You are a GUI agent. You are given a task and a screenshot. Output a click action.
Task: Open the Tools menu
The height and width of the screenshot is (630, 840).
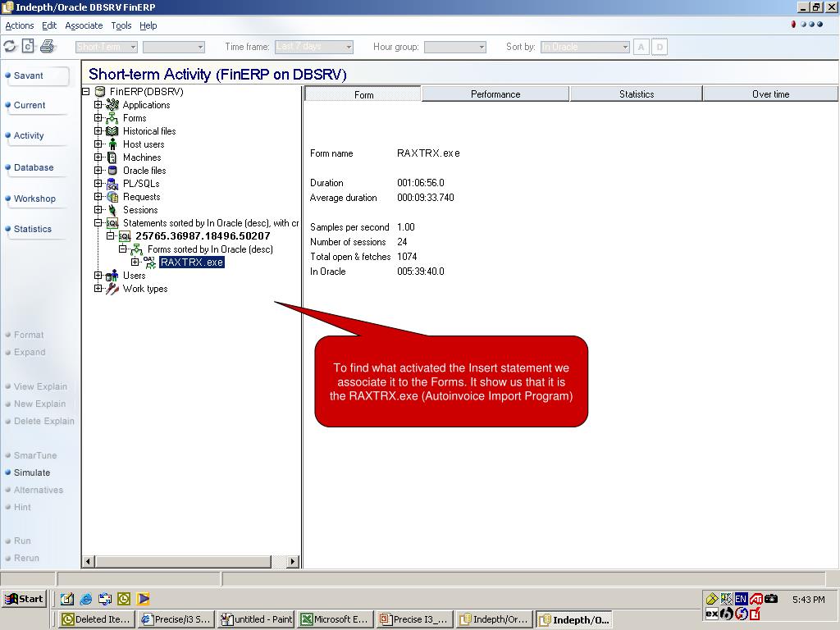tap(121, 25)
